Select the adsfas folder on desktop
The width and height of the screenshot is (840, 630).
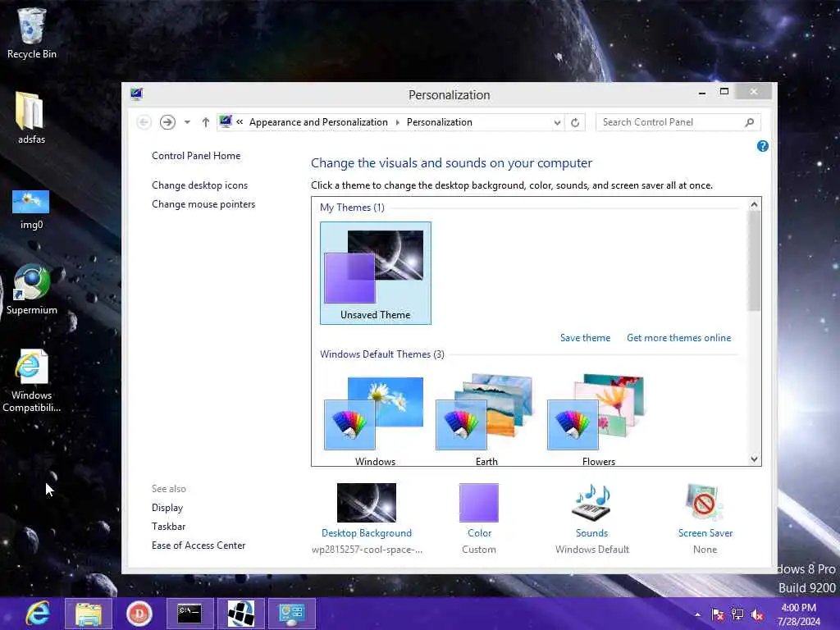[x=31, y=118]
